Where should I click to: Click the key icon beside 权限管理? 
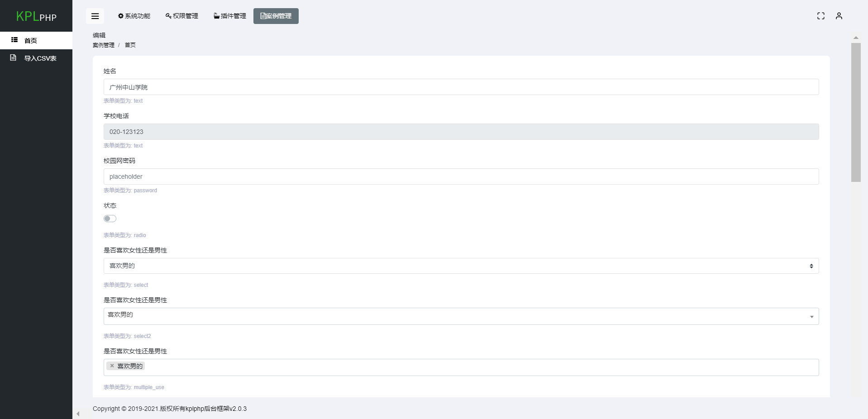[x=168, y=16]
